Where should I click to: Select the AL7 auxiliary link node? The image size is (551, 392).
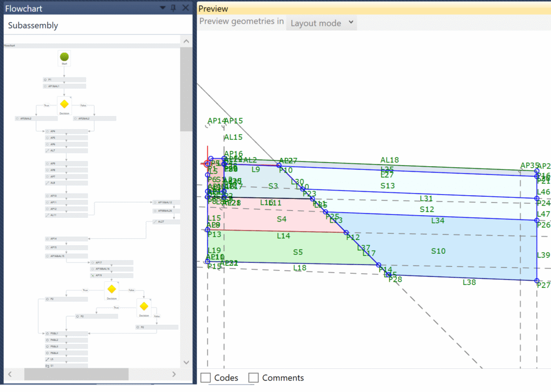(x=66, y=151)
